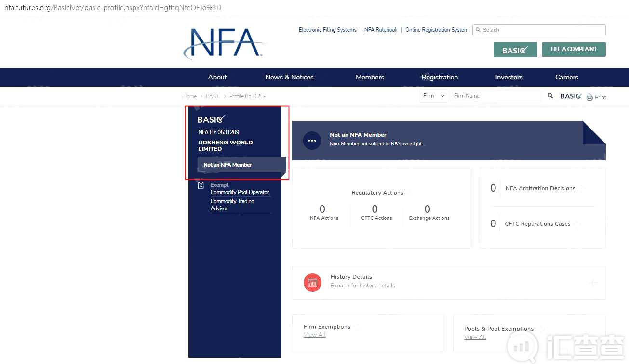Open the Investors menu
This screenshot has height=364, width=629.
(x=509, y=77)
